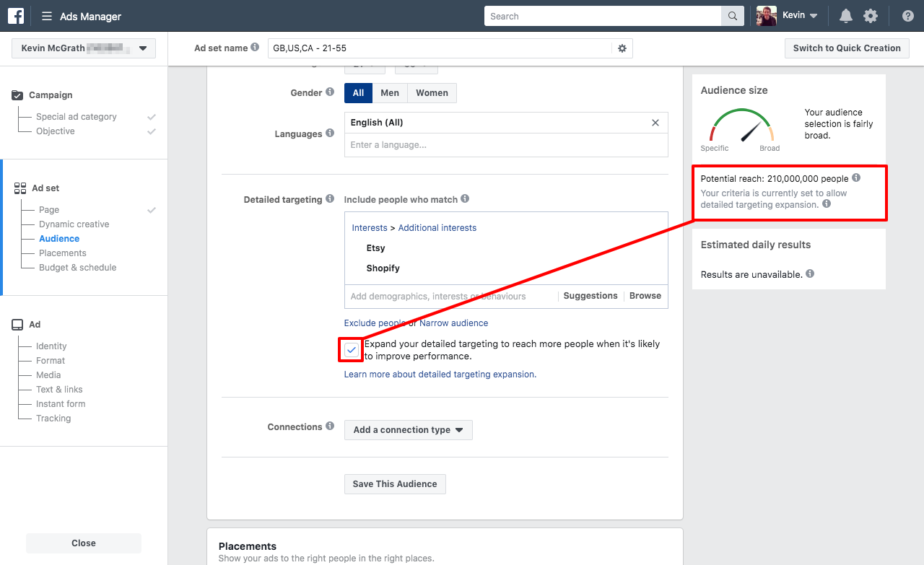Click the help question mark icon
This screenshot has height=565, width=924.
pyautogui.click(x=907, y=16)
